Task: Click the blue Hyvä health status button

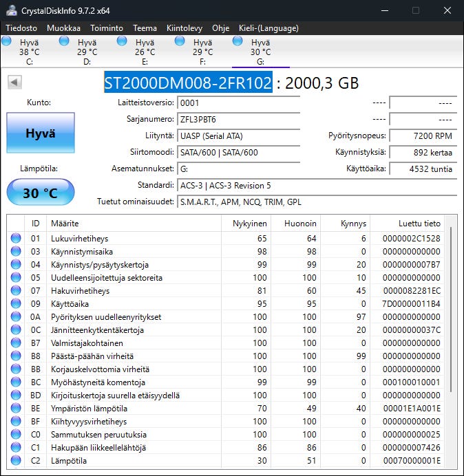Action: tap(40, 133)
